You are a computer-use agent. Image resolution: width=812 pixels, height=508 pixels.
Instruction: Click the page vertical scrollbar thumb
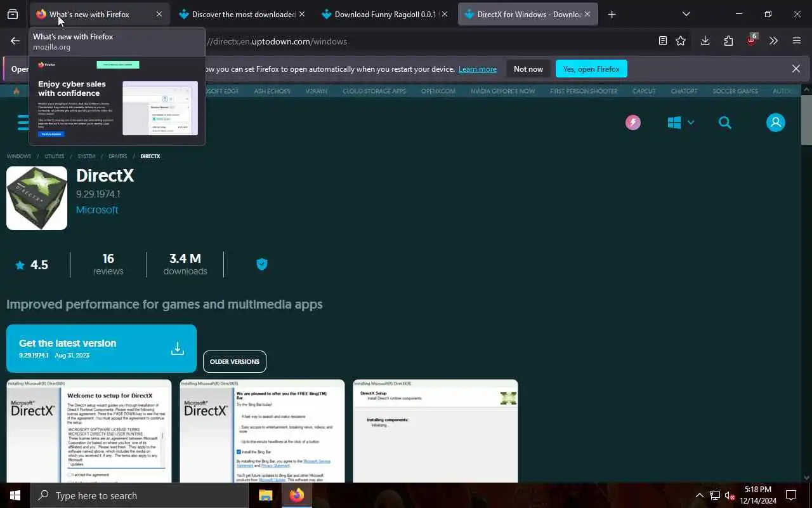[x=806, y=120]
